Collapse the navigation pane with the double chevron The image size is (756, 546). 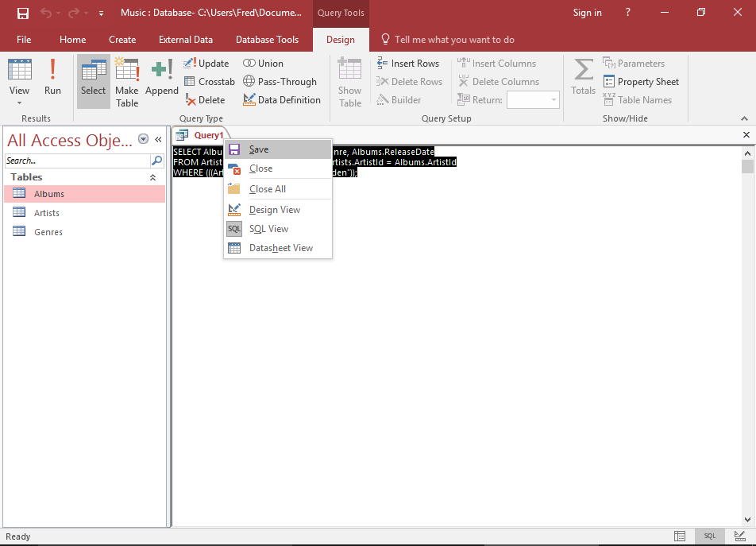(158, 139)
